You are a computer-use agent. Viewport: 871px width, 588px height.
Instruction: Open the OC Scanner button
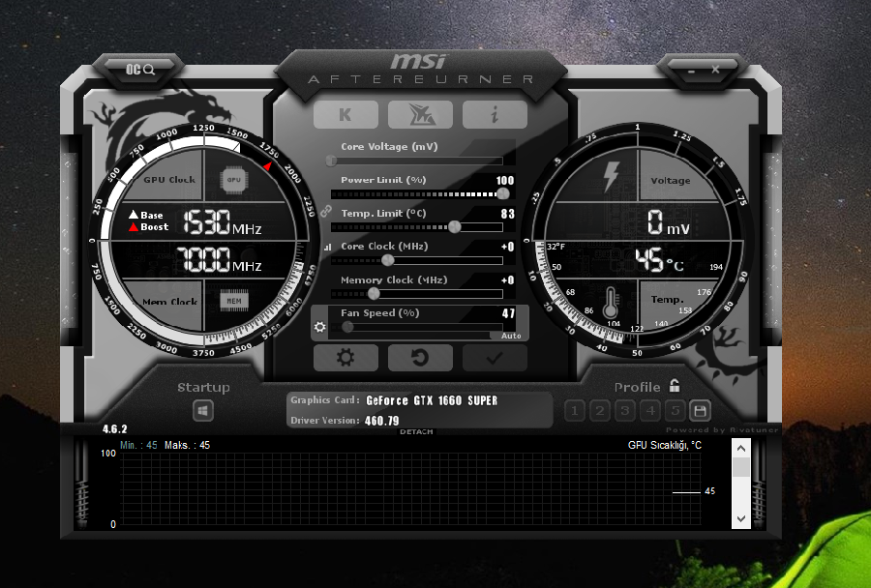tap(140, 70)
